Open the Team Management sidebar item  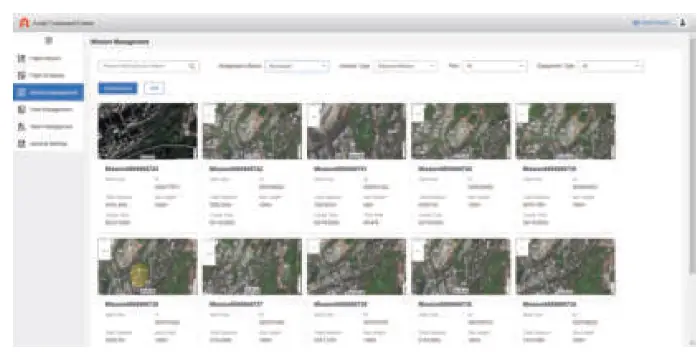[x=49, y=127]
